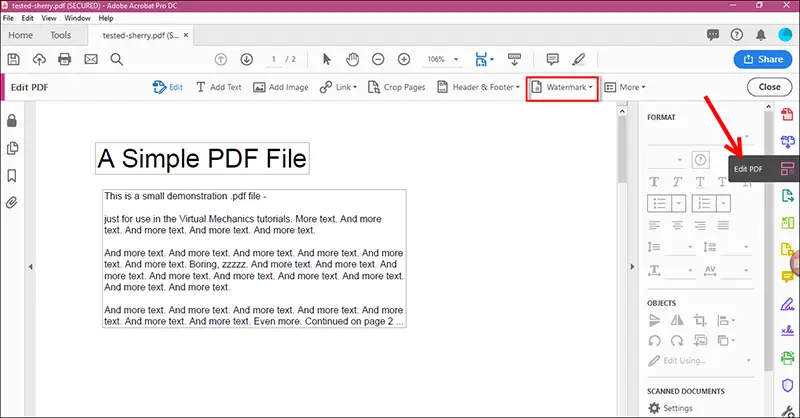Close the Edit PDF toolbar
800x418 pixels.
click(x=769, y=87)
